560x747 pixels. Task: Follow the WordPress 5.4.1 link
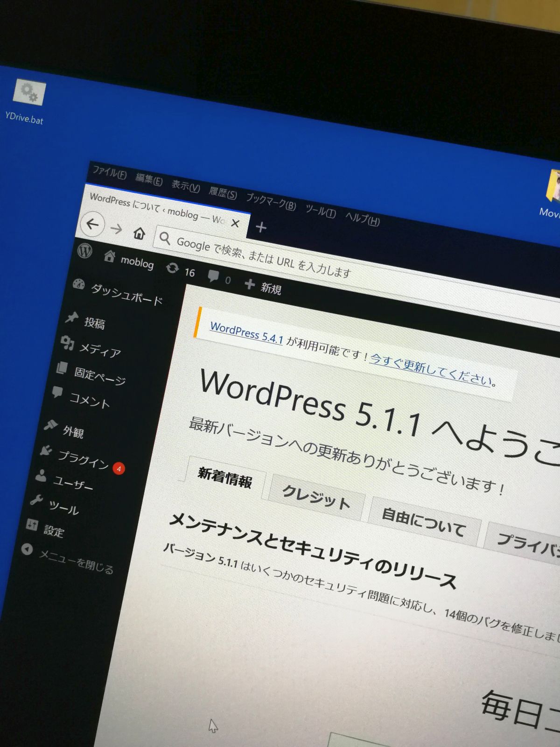click(246, 333)
